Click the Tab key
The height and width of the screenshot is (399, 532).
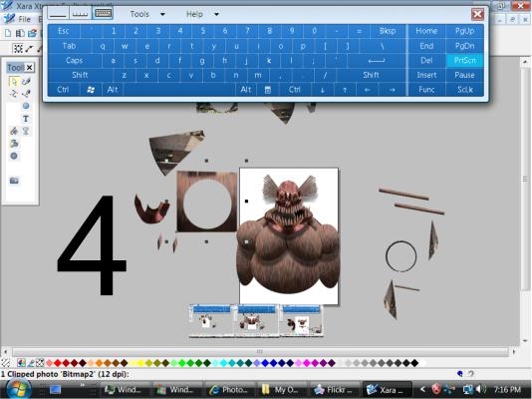point(69,46)
